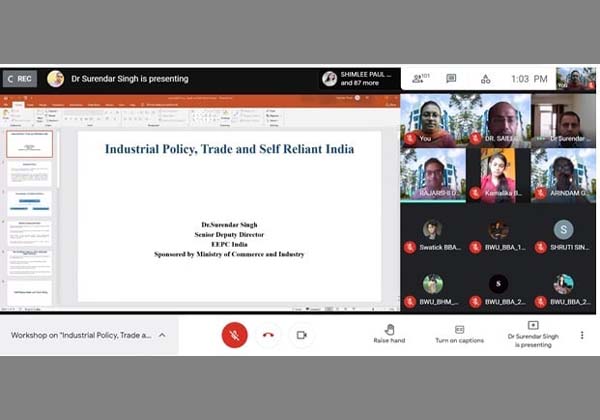This screenshot has width=600, height=420.
Task: Click the slide title Industrial Policy, Trade and Self Reliant India
Action: point(230,149)
